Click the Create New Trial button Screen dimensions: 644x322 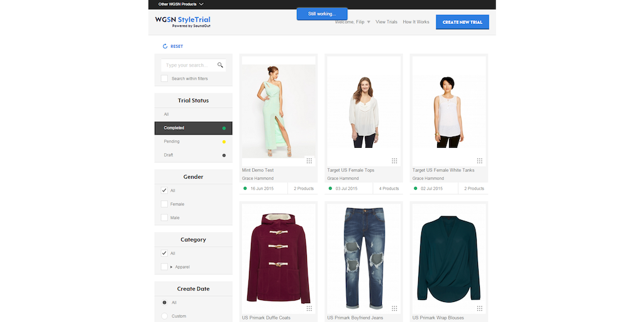click(x=462, y=22)
